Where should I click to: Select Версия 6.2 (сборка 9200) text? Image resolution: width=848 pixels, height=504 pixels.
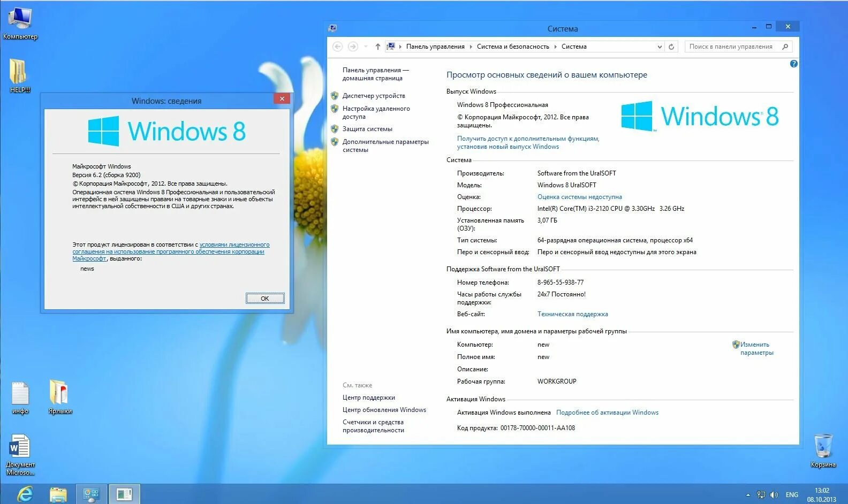(107, 175)
